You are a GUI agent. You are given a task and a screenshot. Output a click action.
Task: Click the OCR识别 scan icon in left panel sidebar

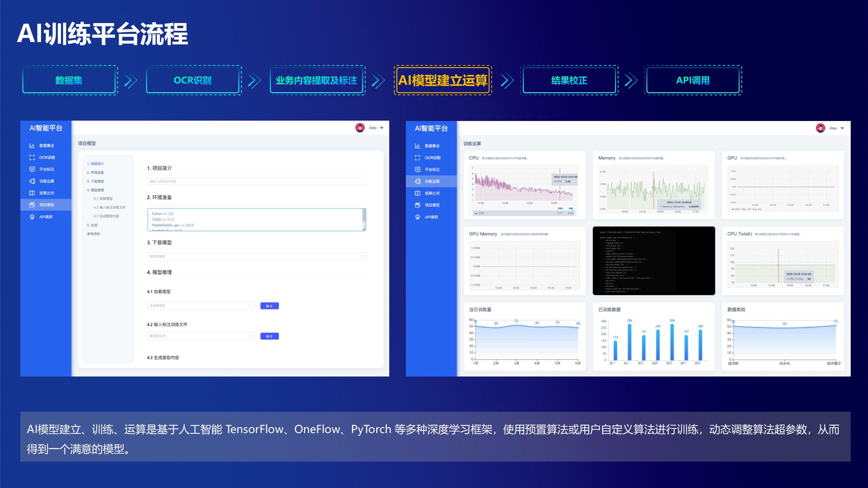point(32,158)
